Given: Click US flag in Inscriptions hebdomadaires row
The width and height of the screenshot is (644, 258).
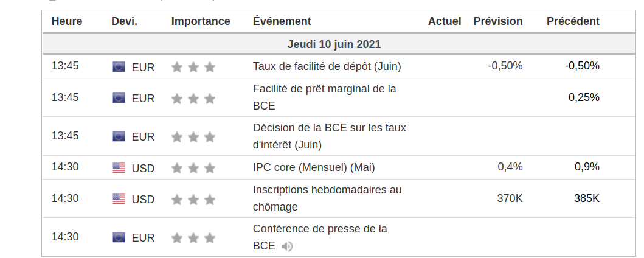Looking at the screenshot, I should coord(119,199).
